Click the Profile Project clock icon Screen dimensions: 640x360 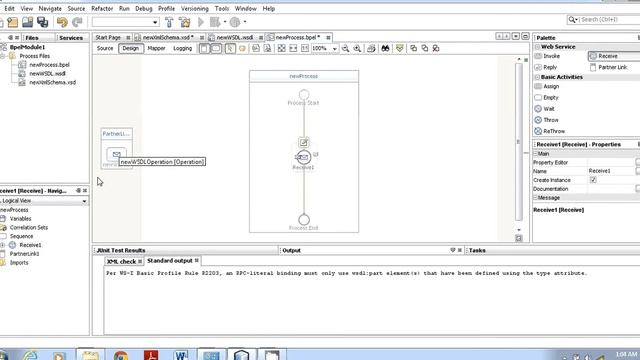click(235, 22)
